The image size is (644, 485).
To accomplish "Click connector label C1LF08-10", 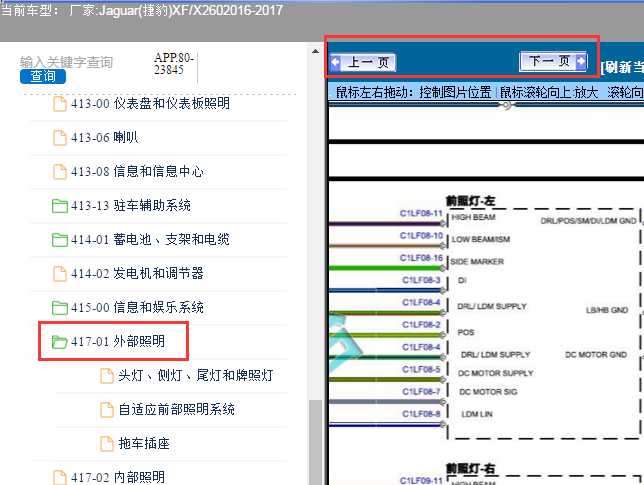I will click(x=421, y=236).
